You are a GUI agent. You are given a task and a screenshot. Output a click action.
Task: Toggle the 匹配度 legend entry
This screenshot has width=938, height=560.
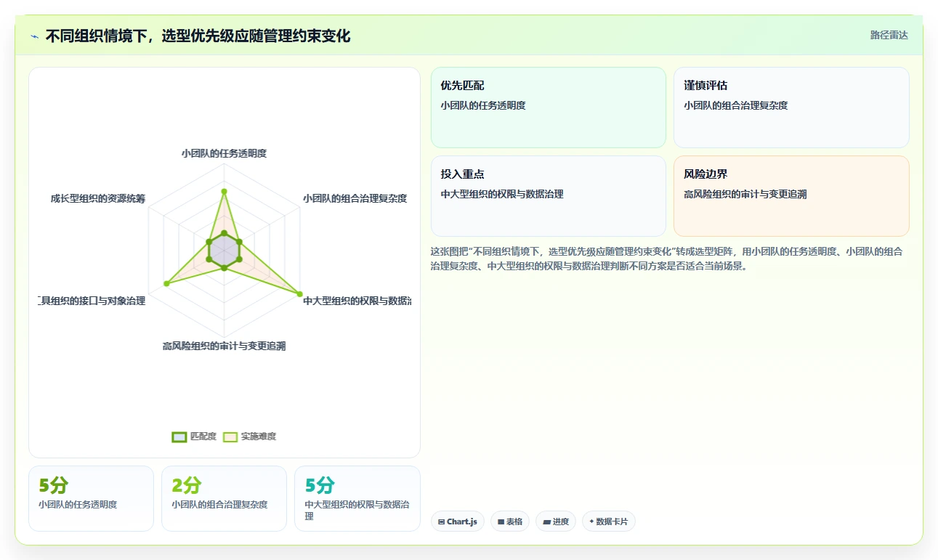click(x=194, y=437)
